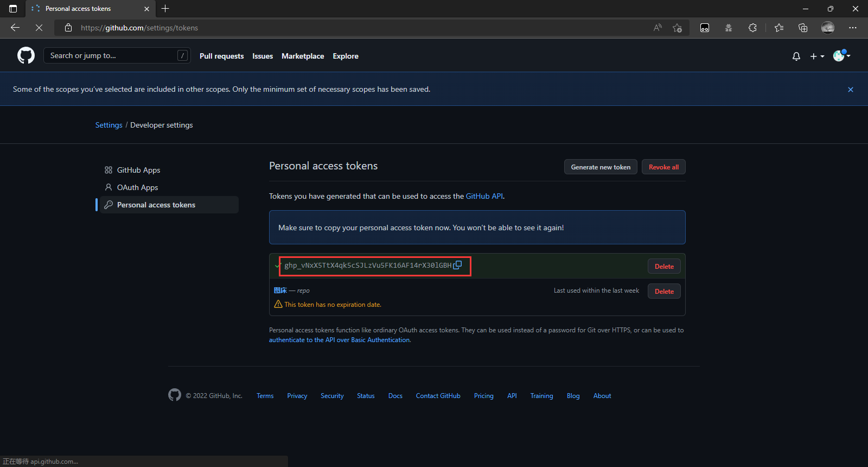This screenshot has width=868, height=467.
Task: Click 'This token has no expiration date.' warning
Action: [x=333, y=305]
